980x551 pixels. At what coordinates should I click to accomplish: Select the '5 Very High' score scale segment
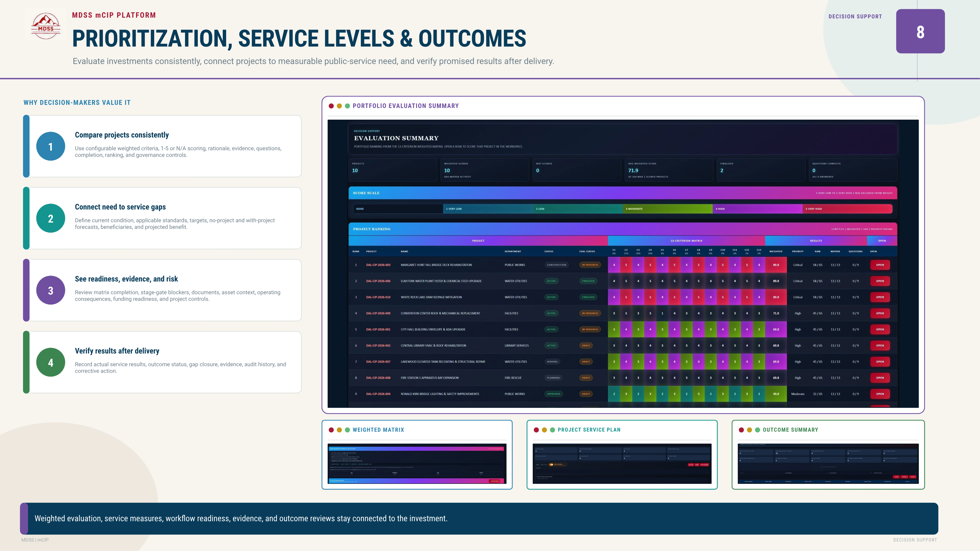click(x=847, y=209)
